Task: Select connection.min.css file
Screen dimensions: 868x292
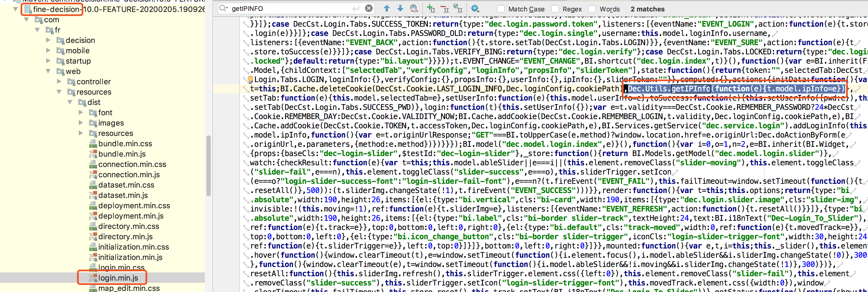Action: point(132,164)
